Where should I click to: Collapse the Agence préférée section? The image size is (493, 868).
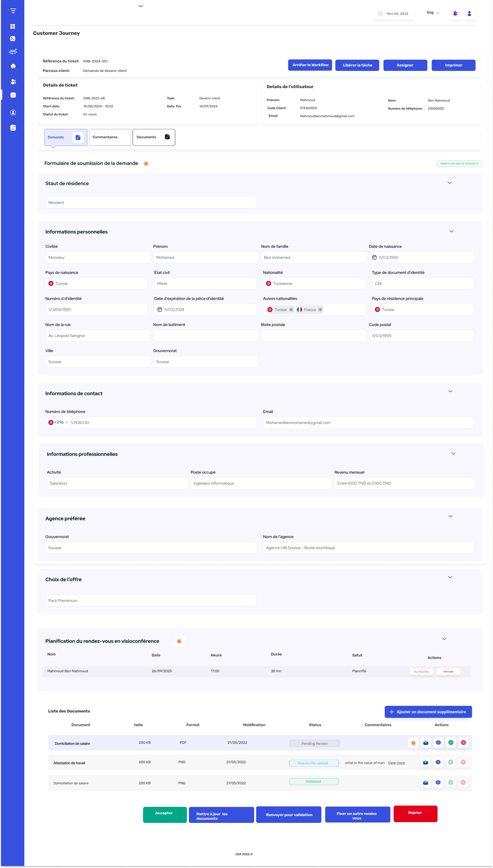[x=450, y=516]
